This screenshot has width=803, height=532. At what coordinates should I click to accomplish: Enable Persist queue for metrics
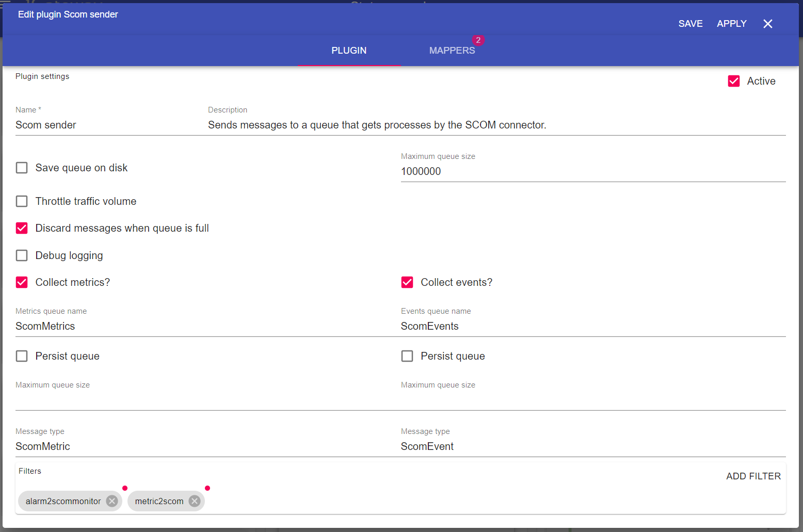(x=22, y=356)
